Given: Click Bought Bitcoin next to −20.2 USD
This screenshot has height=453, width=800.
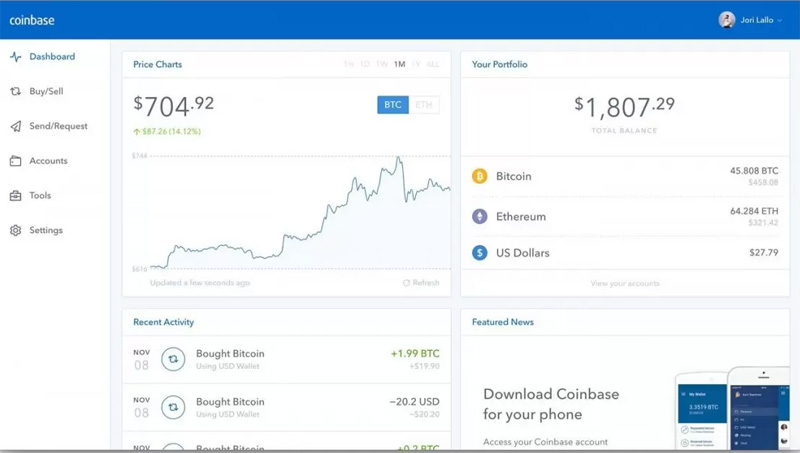Looking at the screenshot, I should pos(230,401).
